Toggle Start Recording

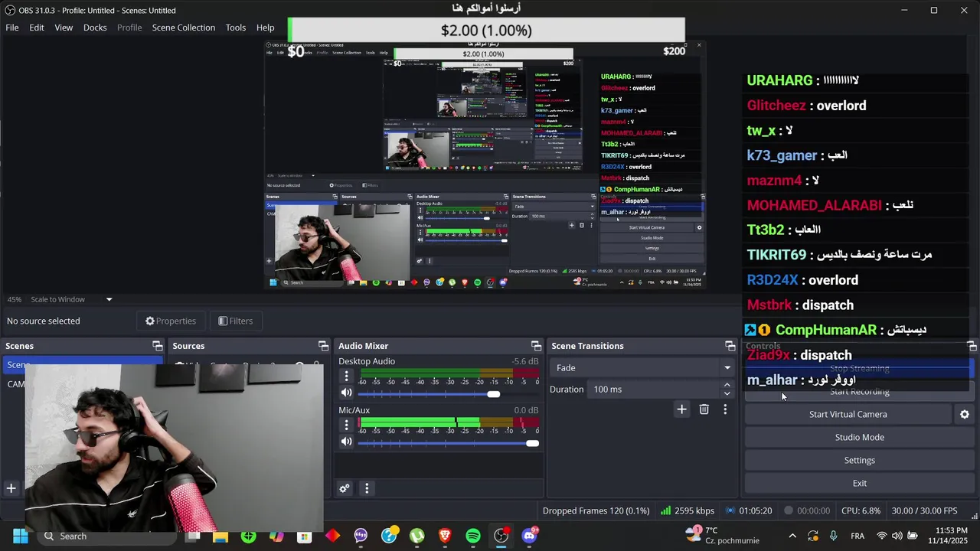(x=859, y=391)
